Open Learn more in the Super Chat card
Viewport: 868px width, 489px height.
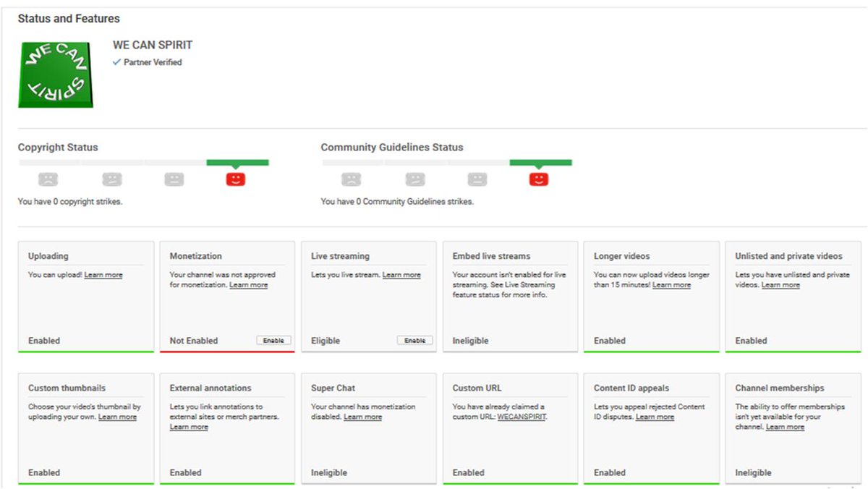click(363, 417)
